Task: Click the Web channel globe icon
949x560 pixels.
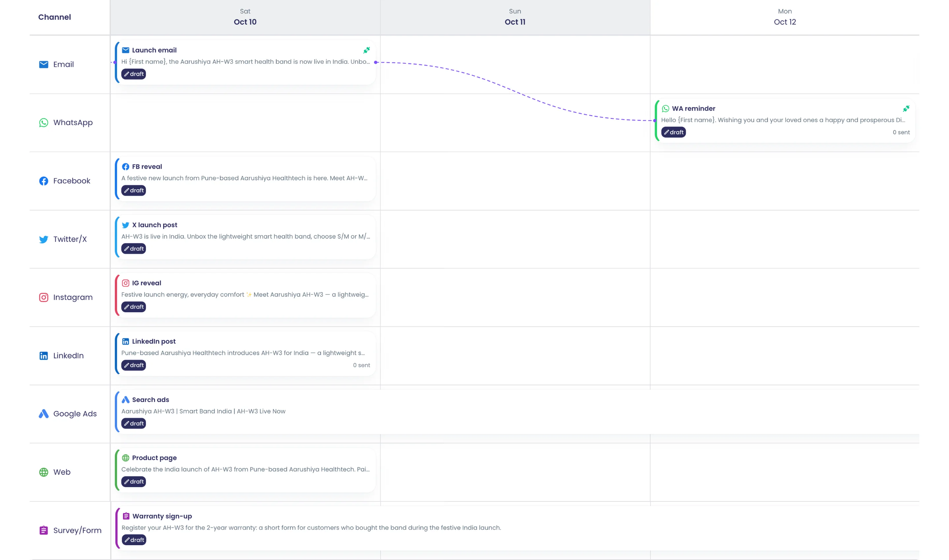Action: 44,472
